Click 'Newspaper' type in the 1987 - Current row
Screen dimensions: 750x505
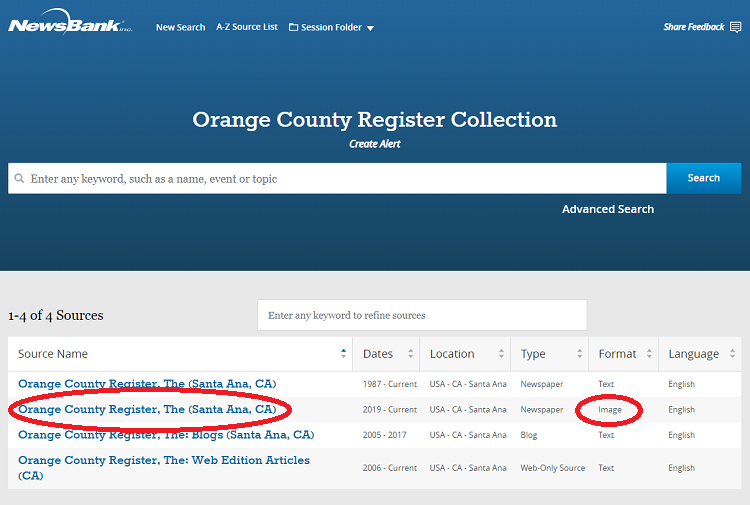[x=541, y=384]
